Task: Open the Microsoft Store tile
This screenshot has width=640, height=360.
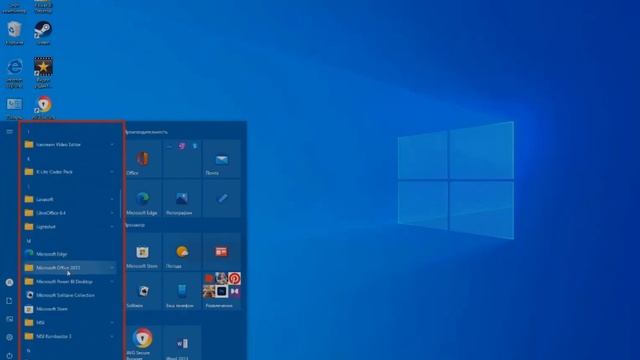Action: click(144, 251)
